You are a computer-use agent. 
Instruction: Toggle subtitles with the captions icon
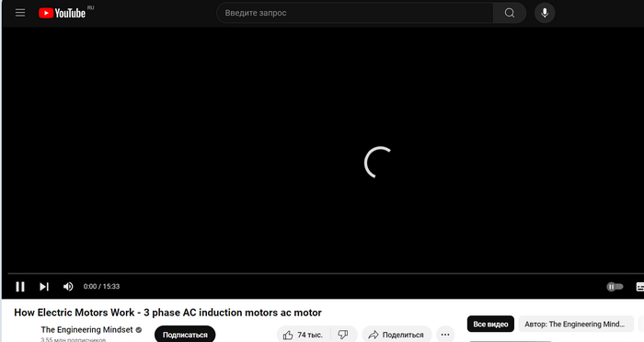[x=640, y=287]
